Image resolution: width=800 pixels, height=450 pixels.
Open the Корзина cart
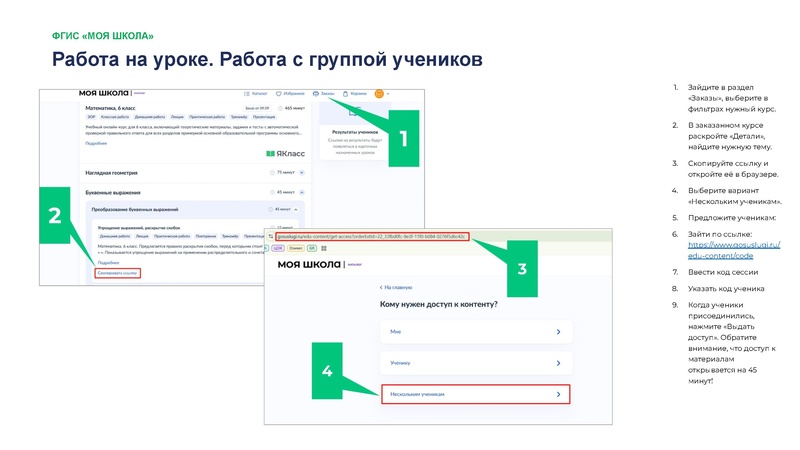point(355,94)
